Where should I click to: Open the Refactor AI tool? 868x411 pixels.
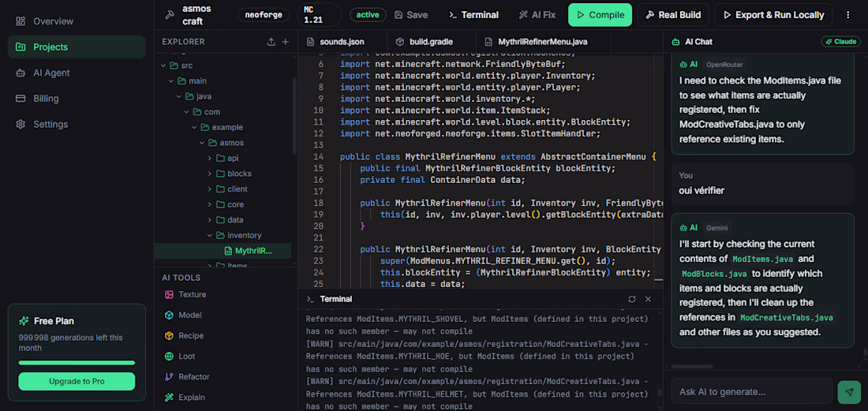[x=187, y=377]
